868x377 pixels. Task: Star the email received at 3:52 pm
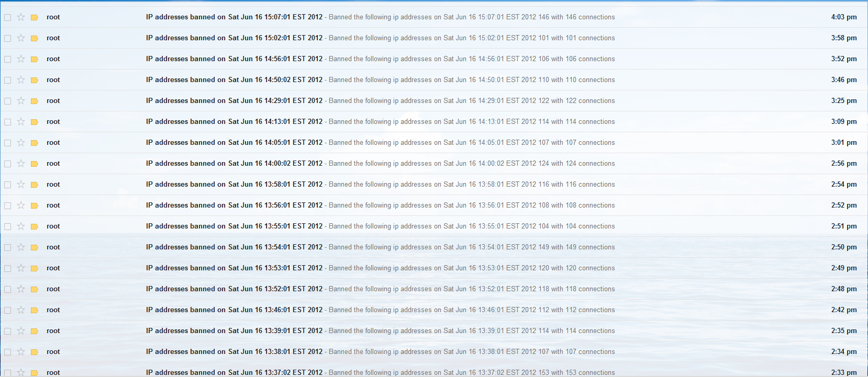[21, 59]
